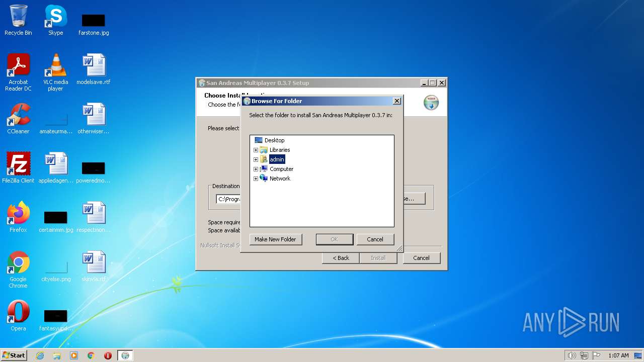The height and width of the screenshot is (362, 644).
Task: Click the Make New Folder button
Action: click(x=275, y=239)
